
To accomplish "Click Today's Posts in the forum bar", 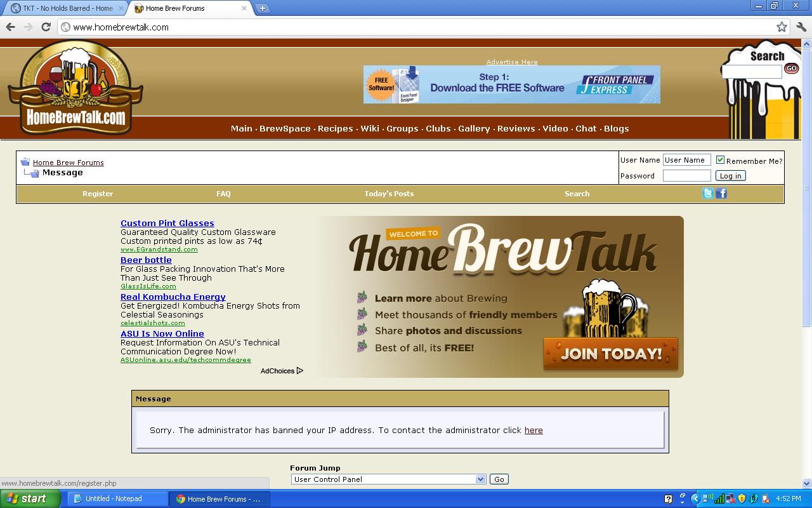I will point(389,194).
